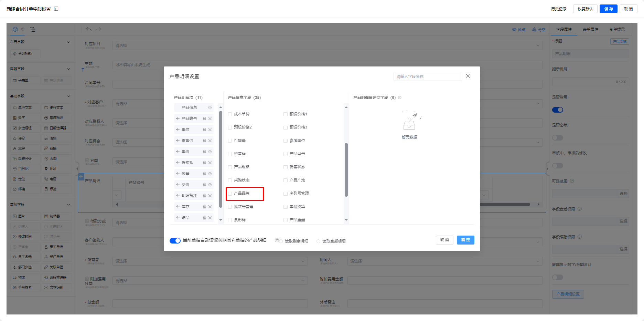Tick the 产品产地 checkbox
Viewport: 644px width, 321px height.
point(286,180)
